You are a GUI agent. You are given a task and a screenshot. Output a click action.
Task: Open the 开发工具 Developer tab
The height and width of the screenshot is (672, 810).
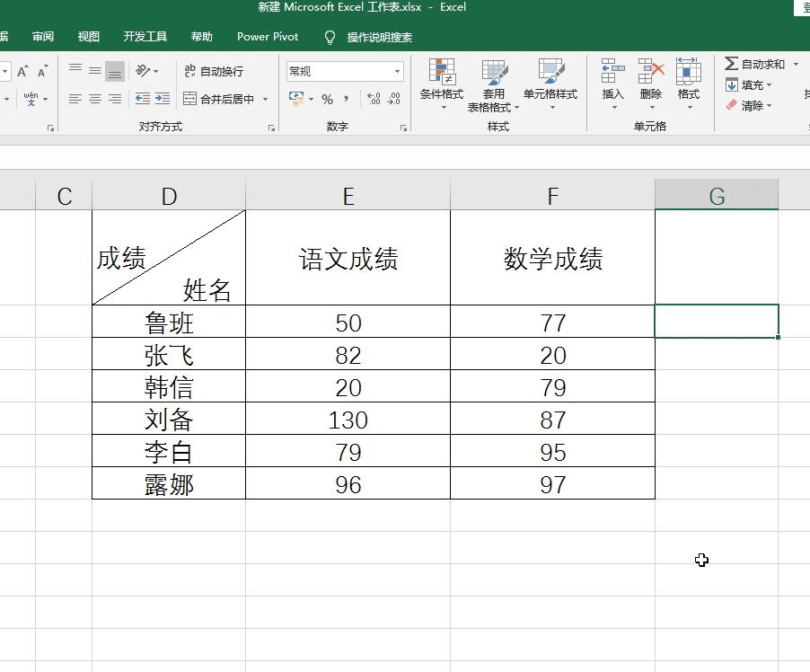(145, 37)
